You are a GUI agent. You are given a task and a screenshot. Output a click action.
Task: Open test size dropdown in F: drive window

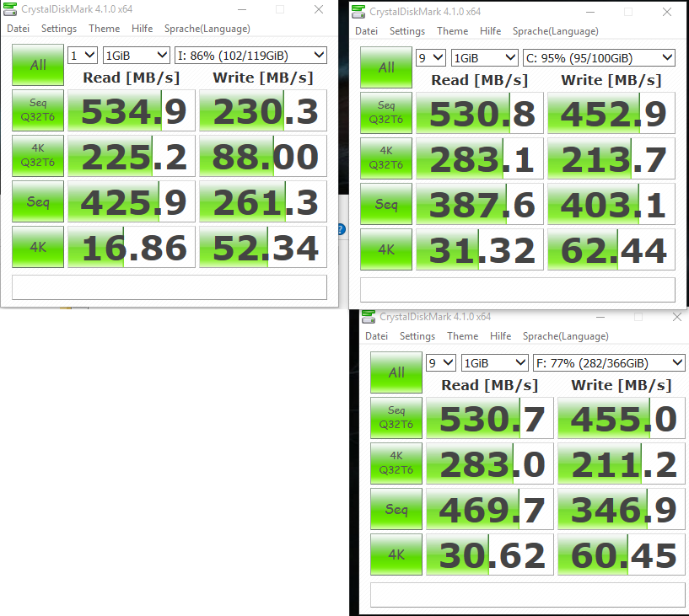click(495, 363)
